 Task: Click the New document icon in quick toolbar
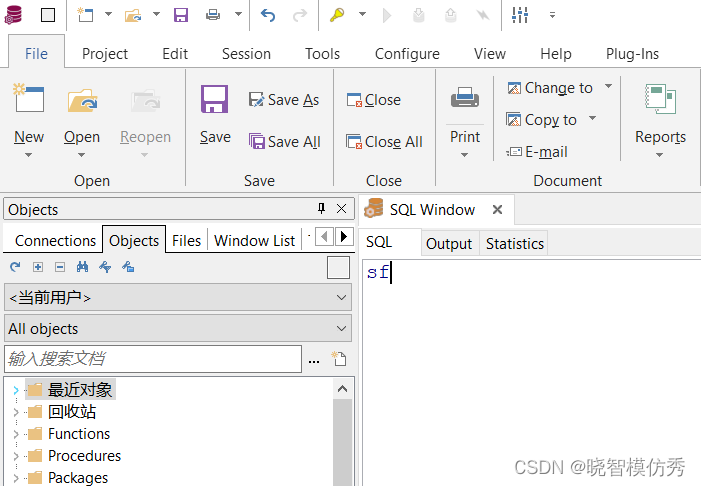85,15
